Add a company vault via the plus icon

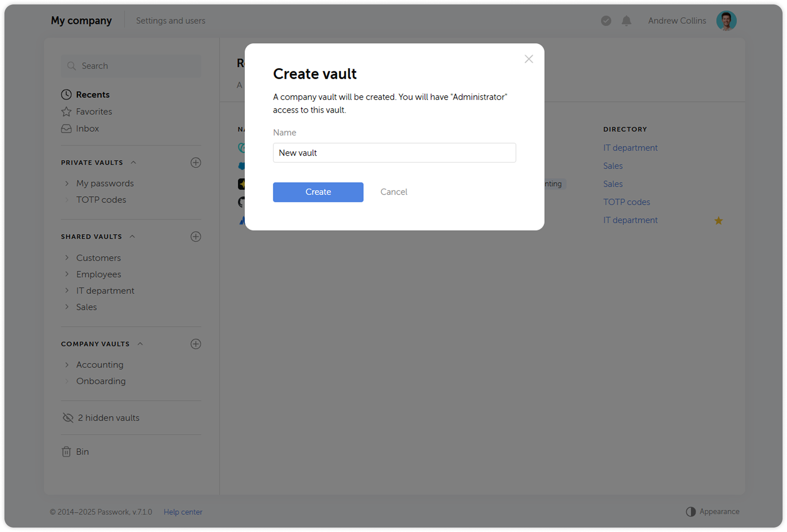pyautogui.click(x=196, y=344)
